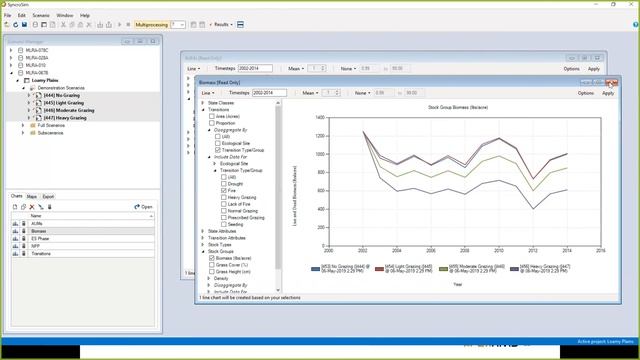This screenshot has height=360, width=640.
Task: Toggle the Multiprocessing button
Action: (x=151, y=25)
